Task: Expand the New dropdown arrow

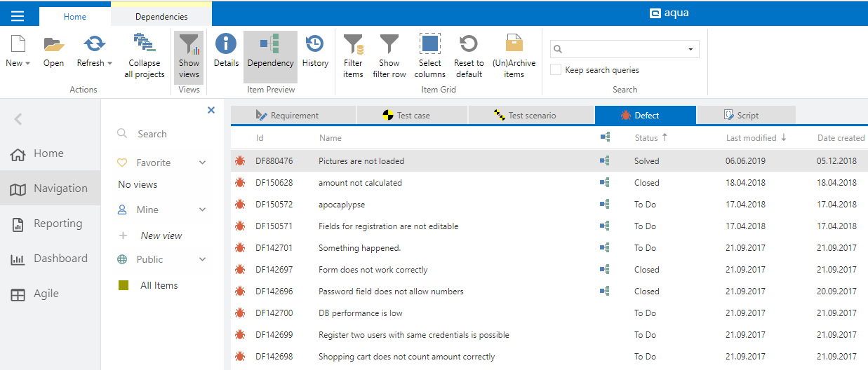Action: click(27, 64)
